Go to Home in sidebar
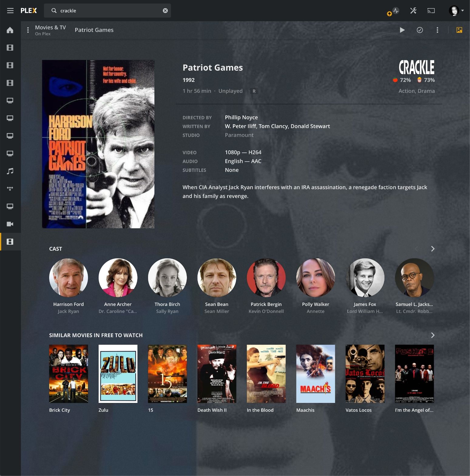The width and height of the screenshot is (470, 476). pos(10,30)
